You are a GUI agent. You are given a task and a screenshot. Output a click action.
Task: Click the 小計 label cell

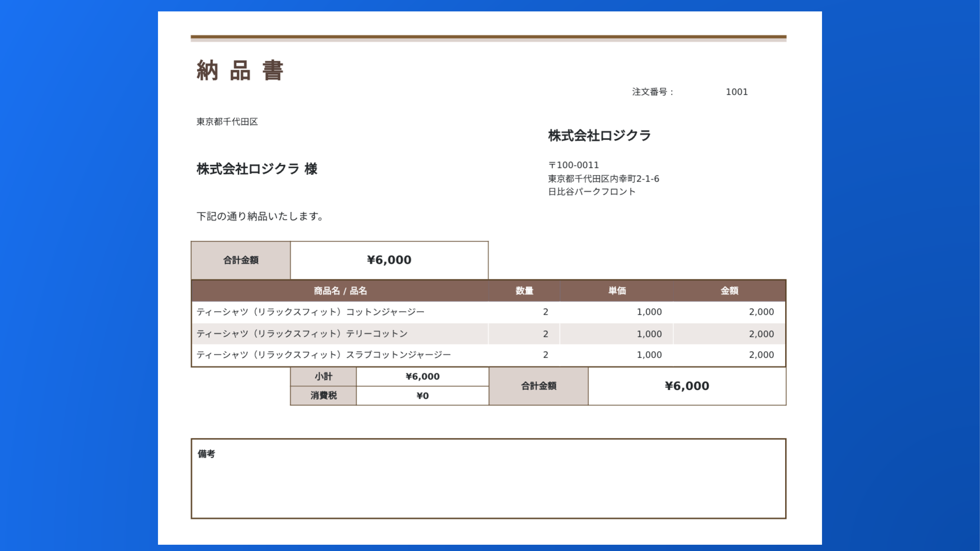coord(323,377)
